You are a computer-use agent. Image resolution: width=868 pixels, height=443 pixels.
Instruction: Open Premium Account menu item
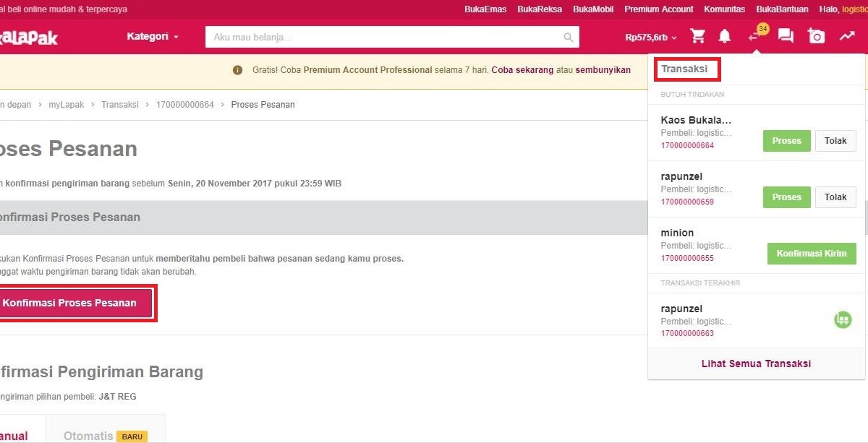659,9
